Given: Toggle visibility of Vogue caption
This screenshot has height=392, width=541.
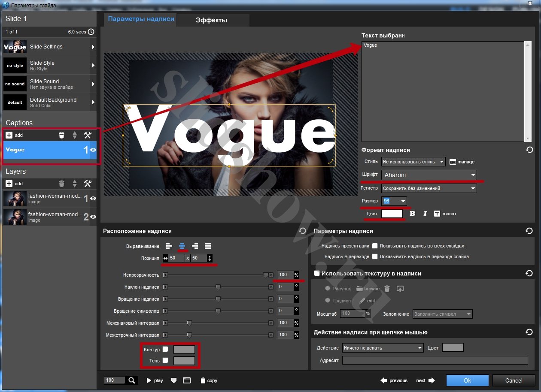Looking at the screenshot, I should coord(93,150).
